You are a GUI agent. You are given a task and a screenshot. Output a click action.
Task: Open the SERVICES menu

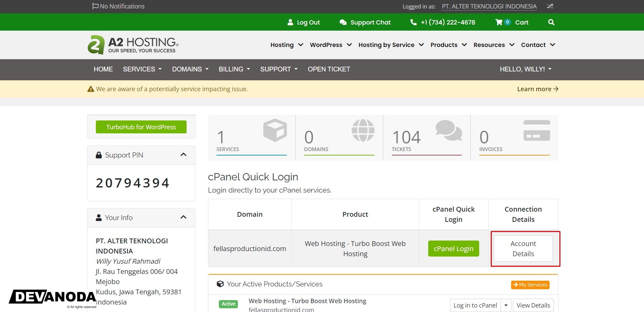point(142,69)
